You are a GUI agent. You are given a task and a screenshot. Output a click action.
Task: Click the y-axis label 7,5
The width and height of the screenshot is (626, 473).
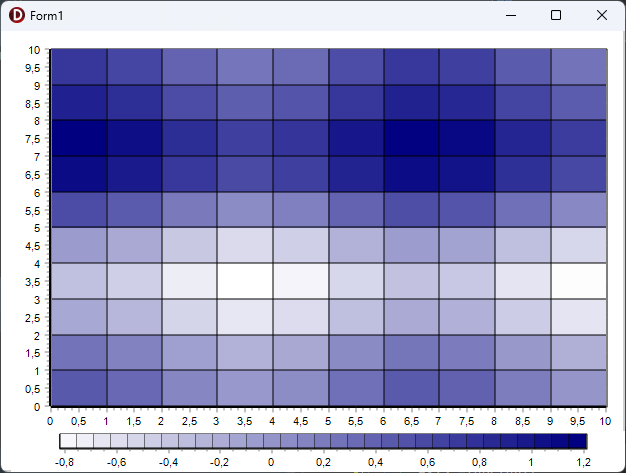33,139
